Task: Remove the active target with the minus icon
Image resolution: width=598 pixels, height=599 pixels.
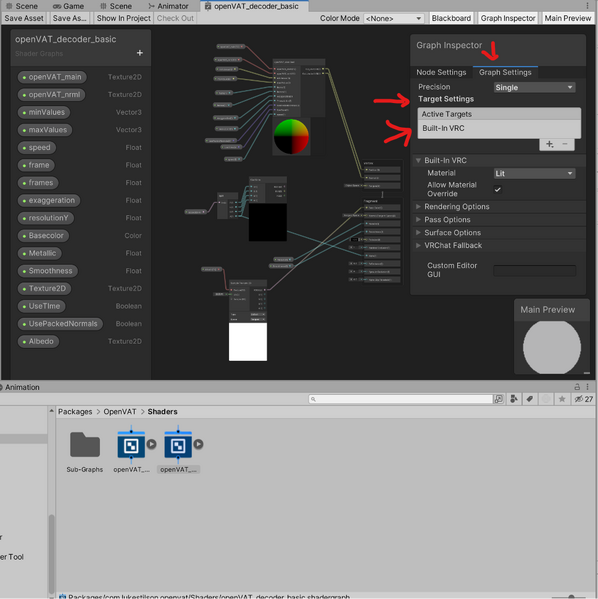Action: pyautogui.click(x=565, y=144)
